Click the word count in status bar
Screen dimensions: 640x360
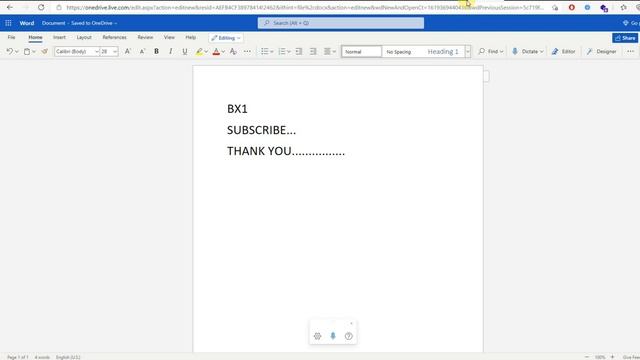click(42, 357)
